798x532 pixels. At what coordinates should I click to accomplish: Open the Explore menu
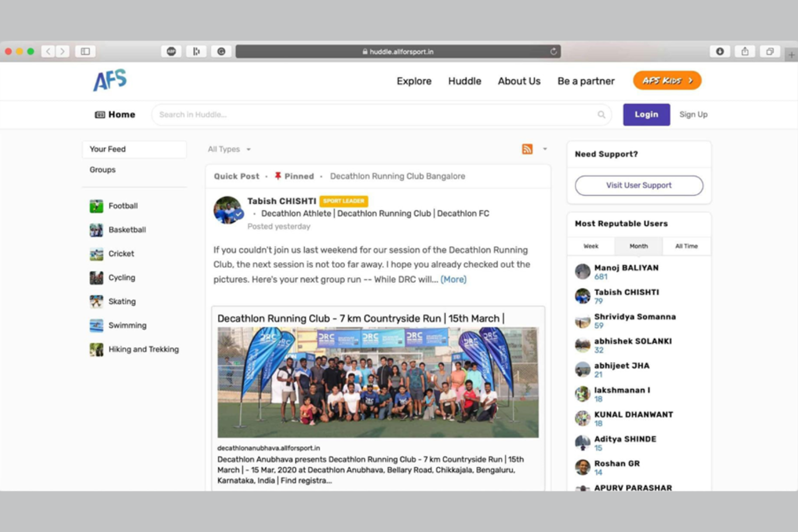pos(414,81)
